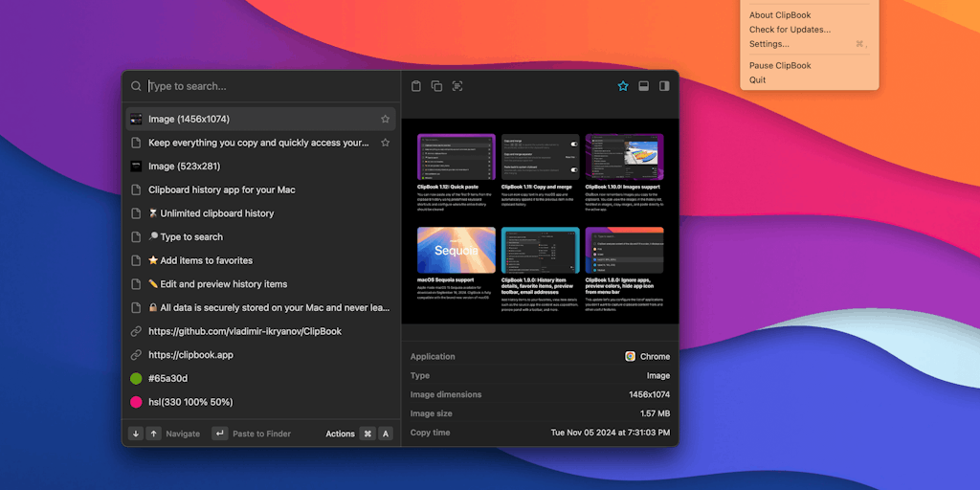
Task: Select Unlimited clipboard history item
Action: (x=260, y=213)
